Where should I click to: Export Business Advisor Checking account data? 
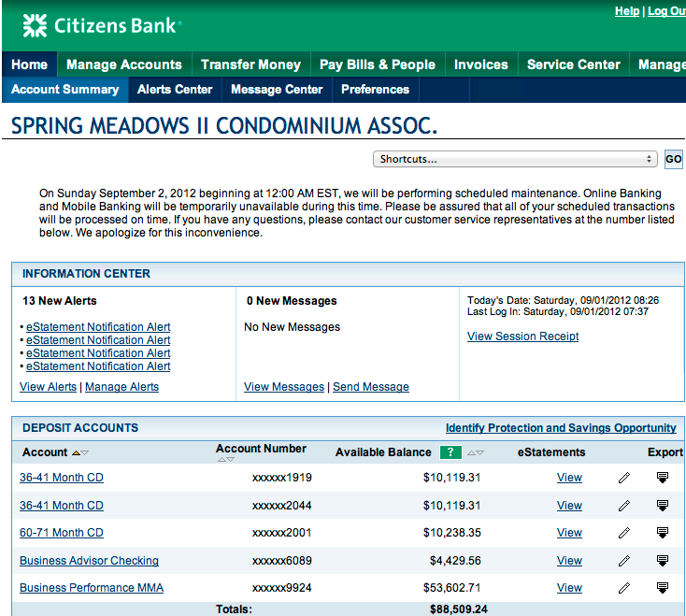663,561
